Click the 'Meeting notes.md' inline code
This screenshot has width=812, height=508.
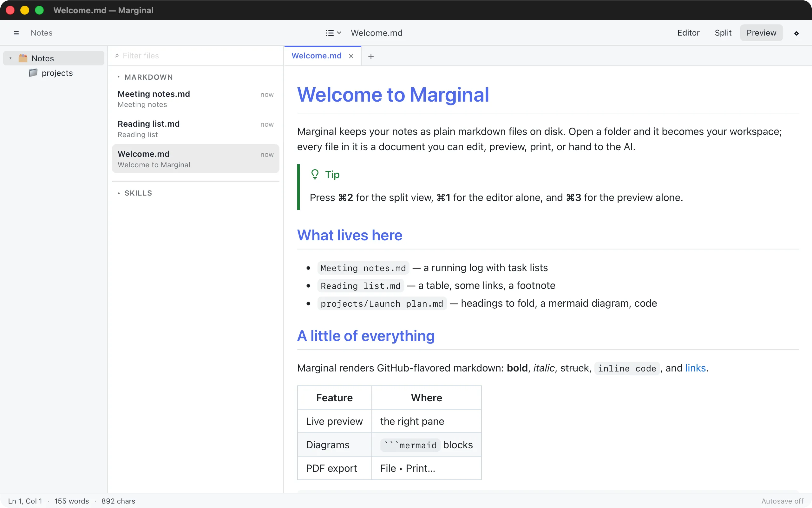[363, 268]
